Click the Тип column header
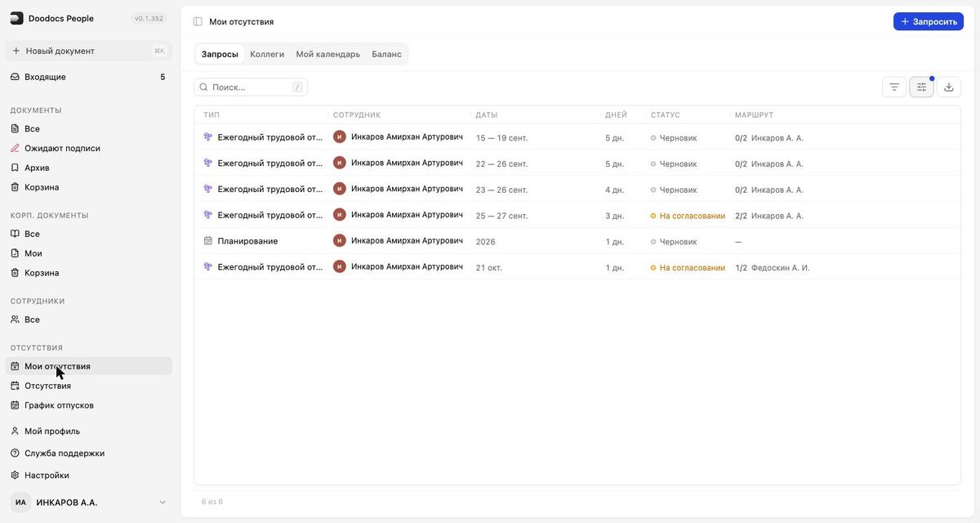This screenshot has height=523, width=980. (x=212, y=115)
